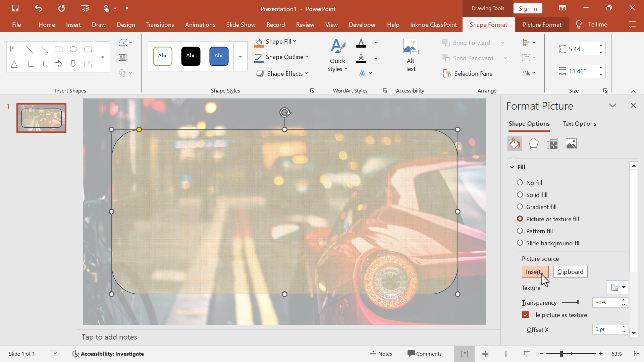Select the No fill radio button
The height and width of the screenshot is (362, 644).
[x=520, y=183]
